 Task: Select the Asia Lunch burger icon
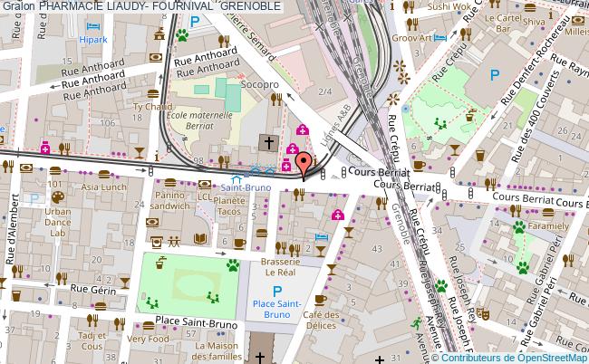(x=104, y=174)
